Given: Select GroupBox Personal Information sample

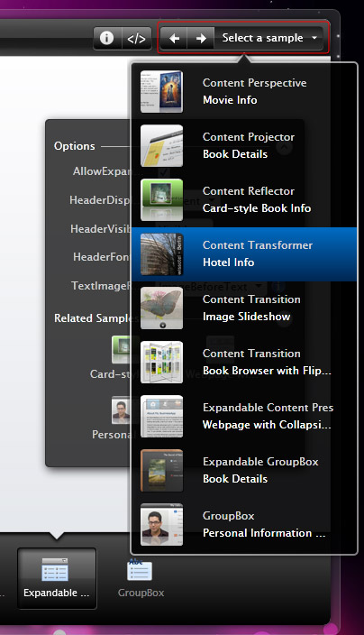Looking at the screenshot, I should pyautogui.click(x=244, y=524).
